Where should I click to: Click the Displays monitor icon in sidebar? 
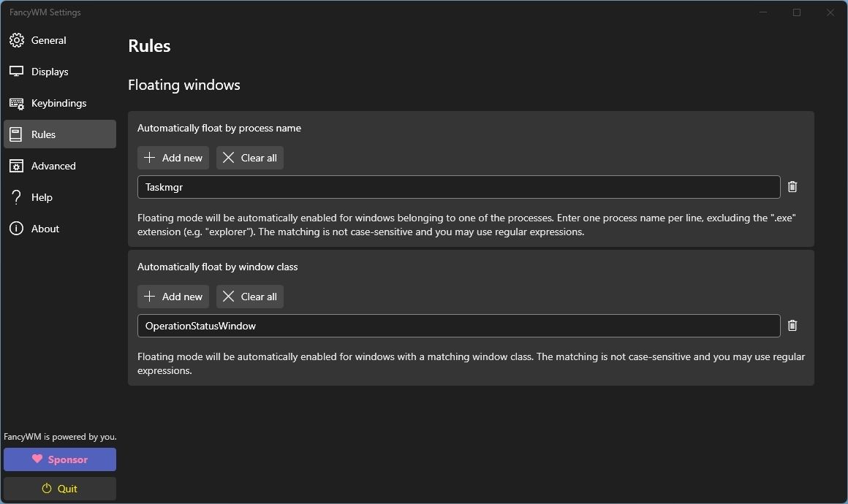pos(17,71)
